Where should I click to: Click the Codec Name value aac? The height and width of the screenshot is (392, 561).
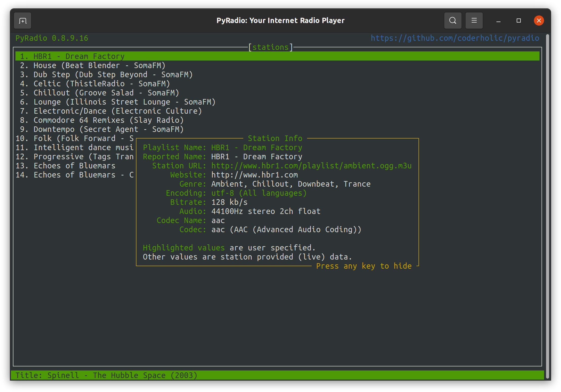point(218,220)
